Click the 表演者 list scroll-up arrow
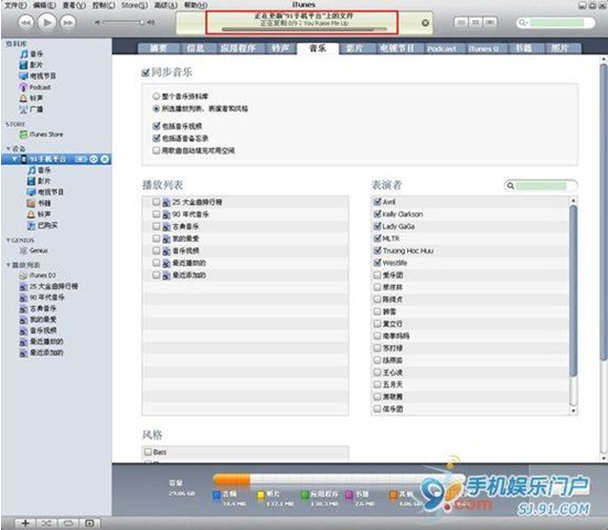Viewport: 608px width, 530px height. tap(573, 200)
